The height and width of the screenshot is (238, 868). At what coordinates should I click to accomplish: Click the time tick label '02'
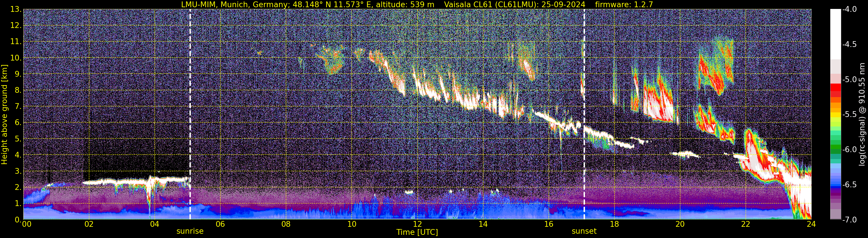tap(89, 224)
